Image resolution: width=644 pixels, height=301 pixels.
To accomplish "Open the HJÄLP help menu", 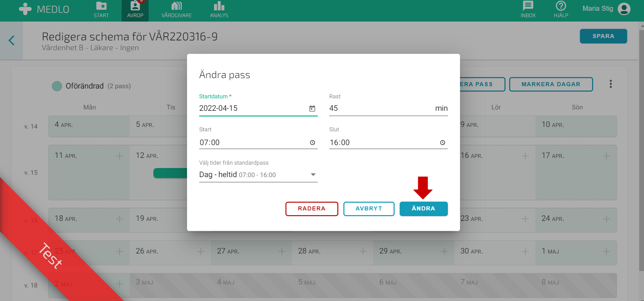I will [x=561, y=10].
